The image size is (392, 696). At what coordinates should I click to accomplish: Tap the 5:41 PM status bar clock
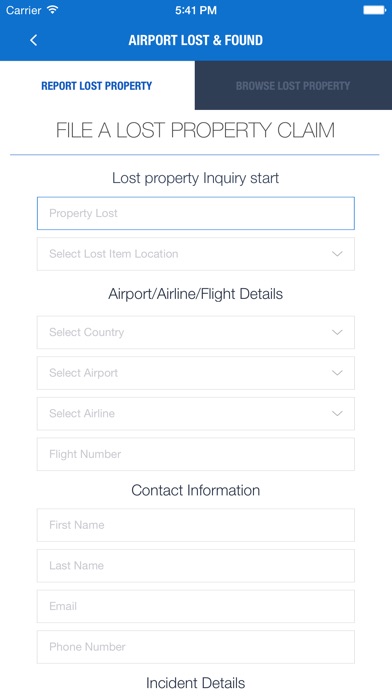196,10
